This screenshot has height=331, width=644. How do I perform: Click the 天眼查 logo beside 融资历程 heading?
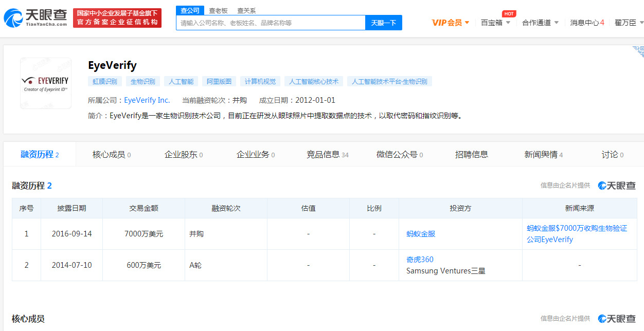click(x=617, y=186)
